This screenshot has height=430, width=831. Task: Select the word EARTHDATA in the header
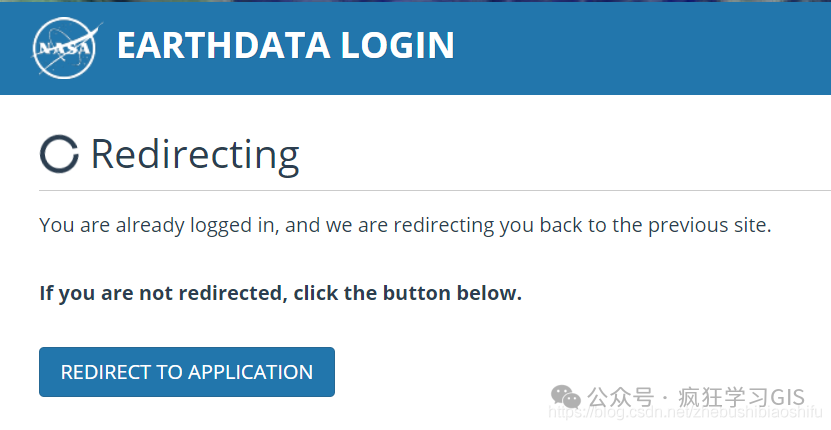[224, 45]
